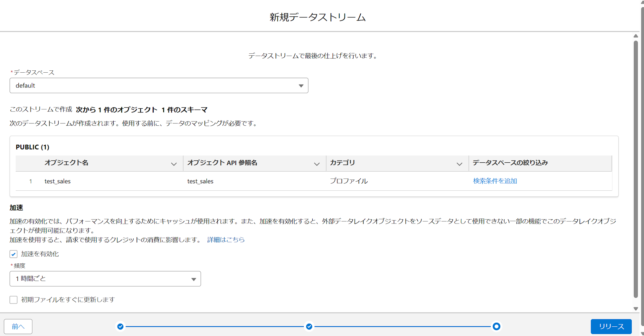This screenshot has height=336, width=644.
Task: Open オブジェクト名 column sort chevron
Action: (x=174, y=164)
